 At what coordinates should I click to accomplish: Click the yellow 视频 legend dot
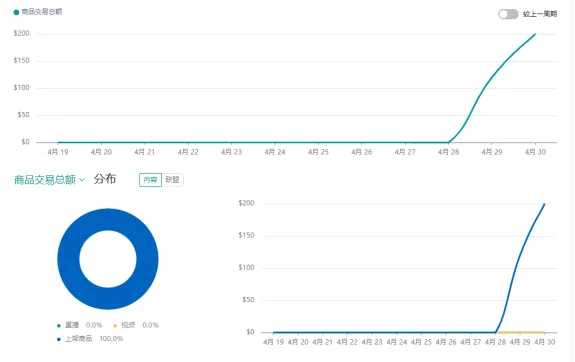[115, 325]
